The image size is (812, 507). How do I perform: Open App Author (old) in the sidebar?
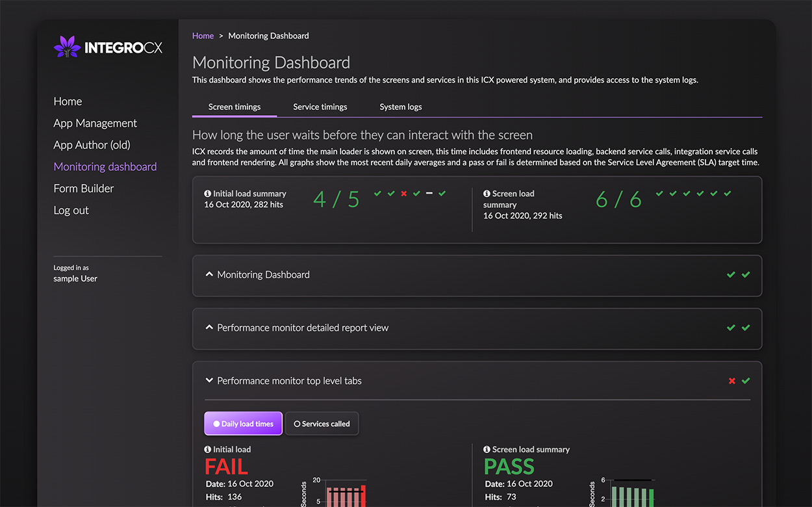[x=92, y=145]
